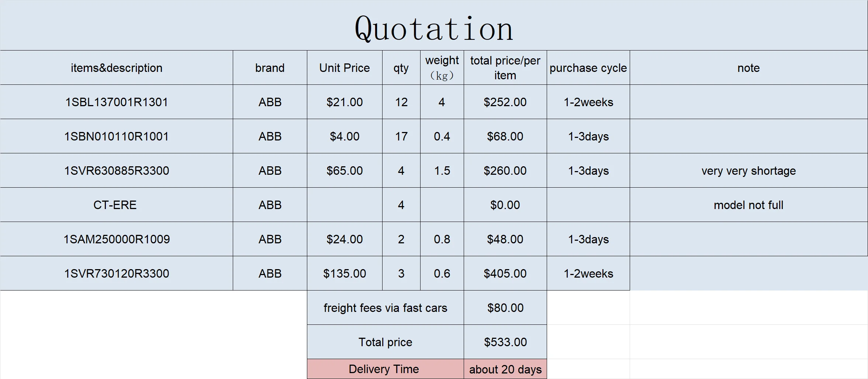Click the very very shortage note
The height and width of the screenshot is (379, 868).
(x=749, y=171)
